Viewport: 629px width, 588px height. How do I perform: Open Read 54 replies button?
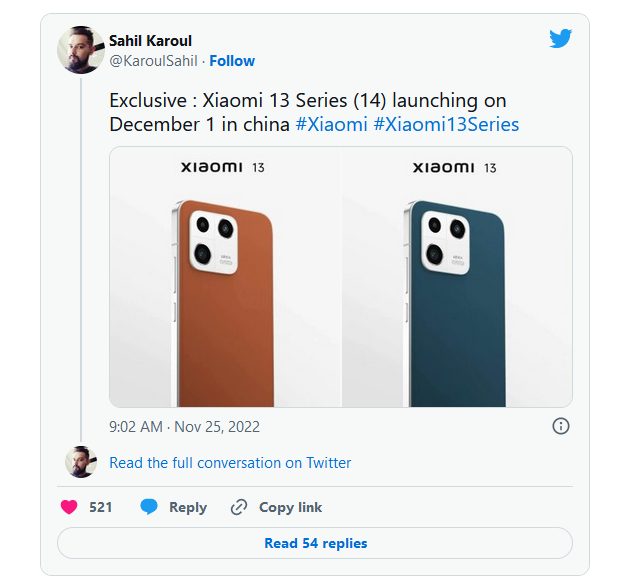tap(315, 543)
